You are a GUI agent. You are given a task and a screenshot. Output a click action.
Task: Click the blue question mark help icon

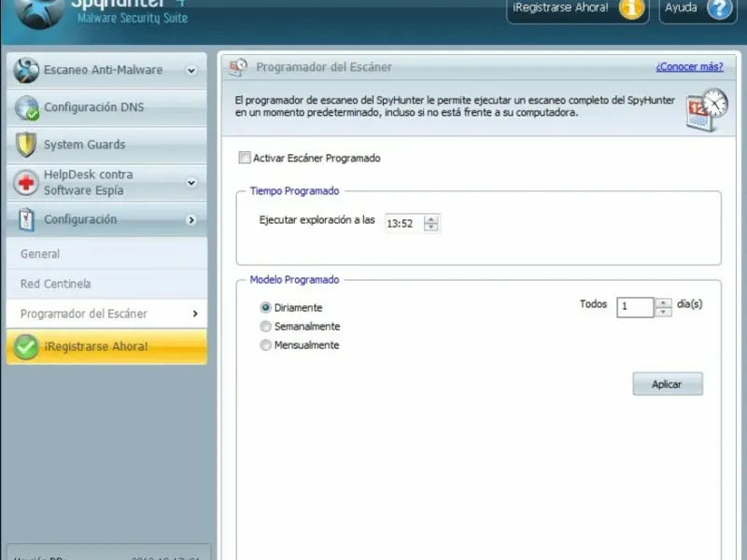coord(719,8)
